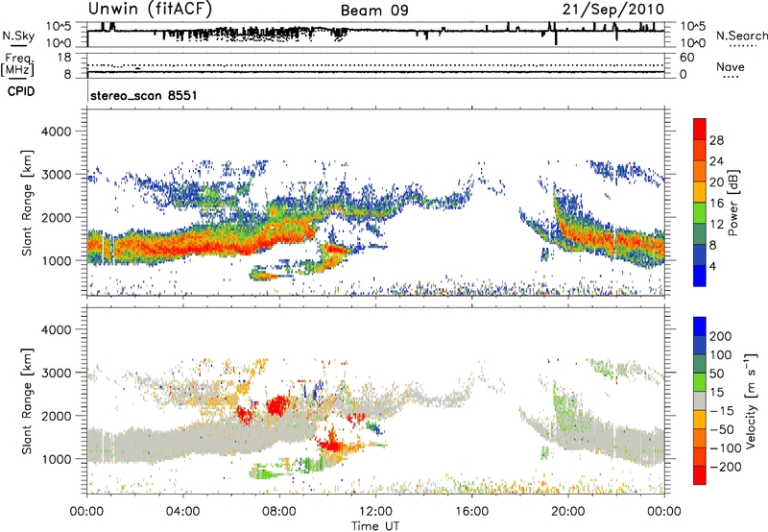The width and height of the screenshot is (768, 532).
Task: Click the "4000" tick in power panel
Action: point(56,131)
